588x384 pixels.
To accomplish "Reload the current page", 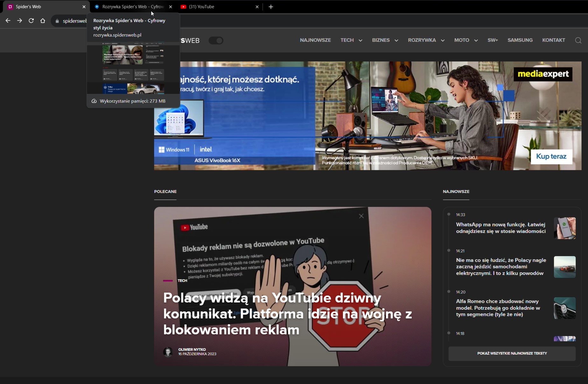I will [31, 21].
